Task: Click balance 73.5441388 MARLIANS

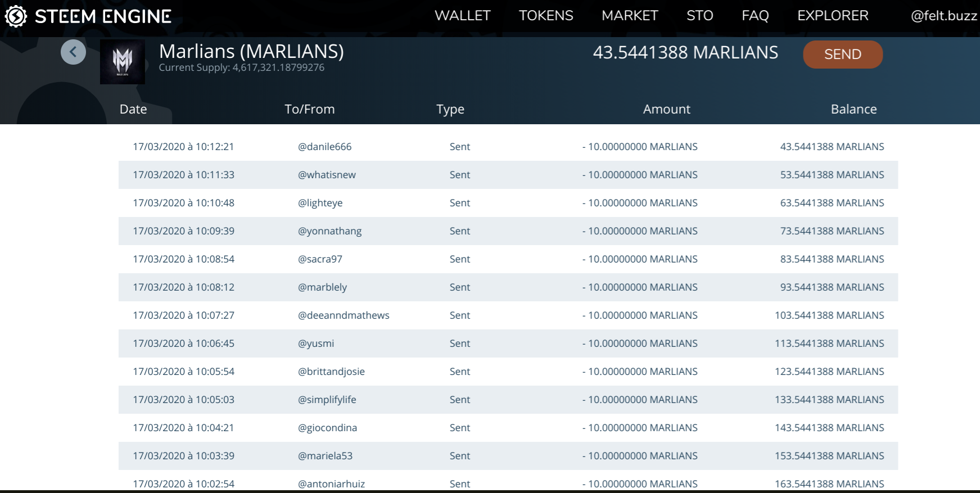Action: (832, 231)
